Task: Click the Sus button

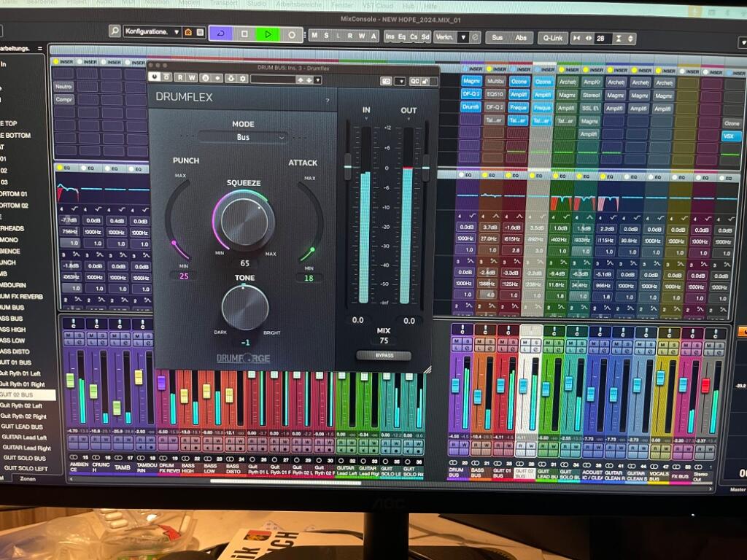Action: (497, 38)
